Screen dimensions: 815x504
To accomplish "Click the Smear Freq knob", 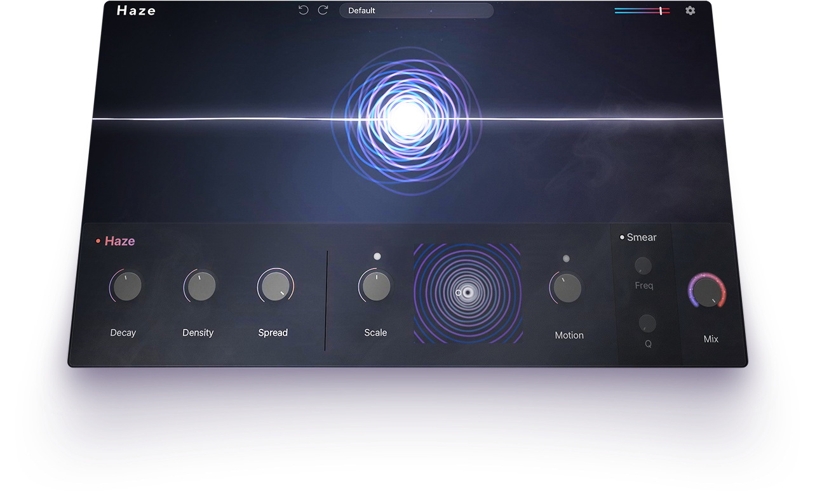I will coord(643,265).
